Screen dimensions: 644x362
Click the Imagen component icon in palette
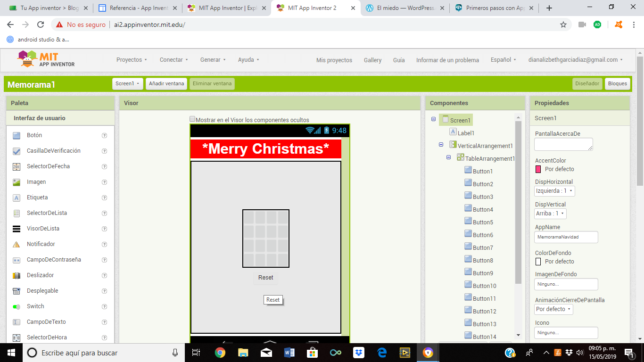17,182
